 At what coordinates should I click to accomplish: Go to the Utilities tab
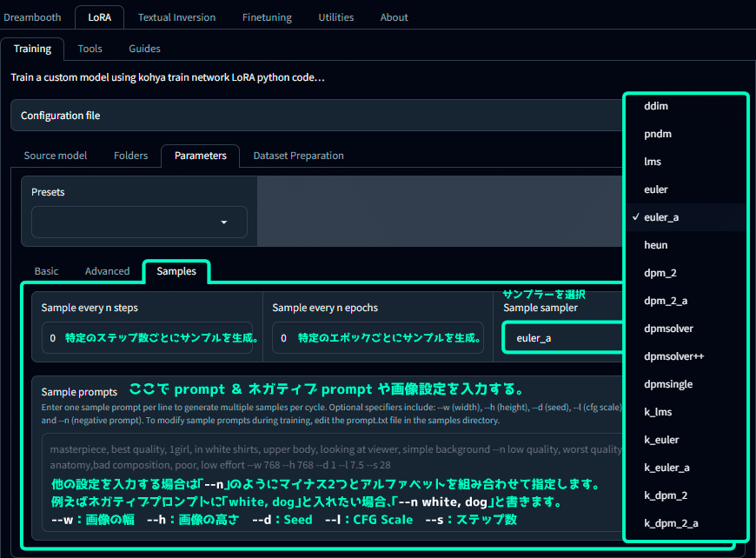335,17
